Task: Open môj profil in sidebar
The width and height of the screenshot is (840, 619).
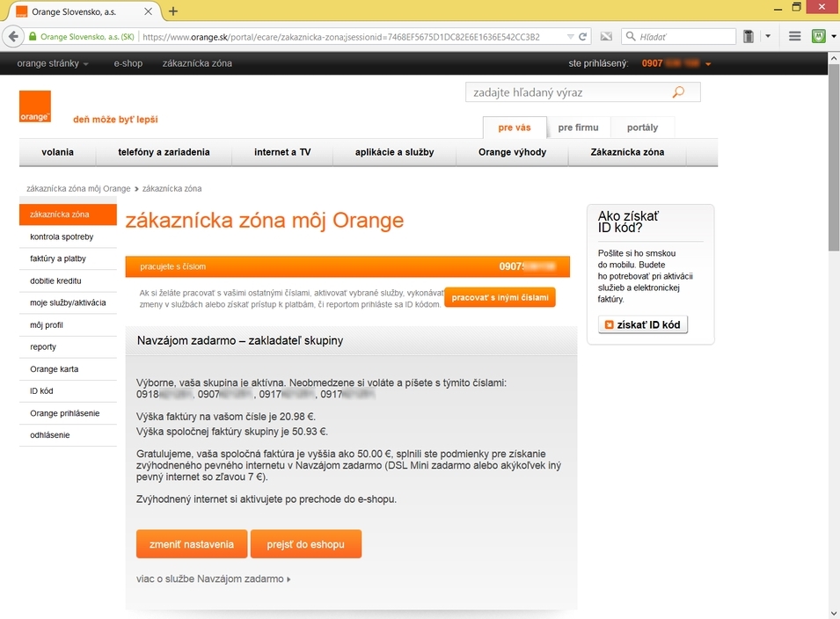Action: [x=68, y=325]
